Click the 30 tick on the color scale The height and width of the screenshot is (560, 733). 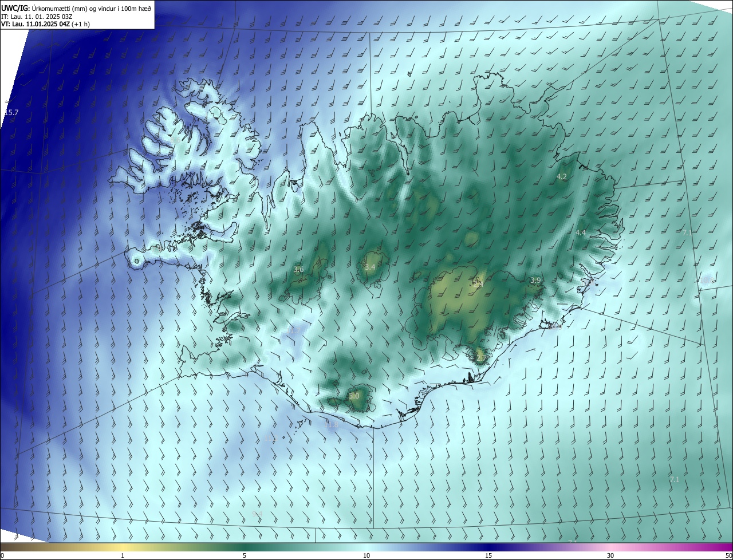click(610, 555)
